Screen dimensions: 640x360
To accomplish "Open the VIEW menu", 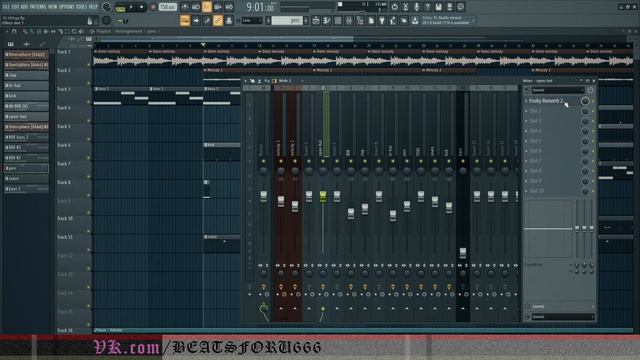I will tap(53, 7).
